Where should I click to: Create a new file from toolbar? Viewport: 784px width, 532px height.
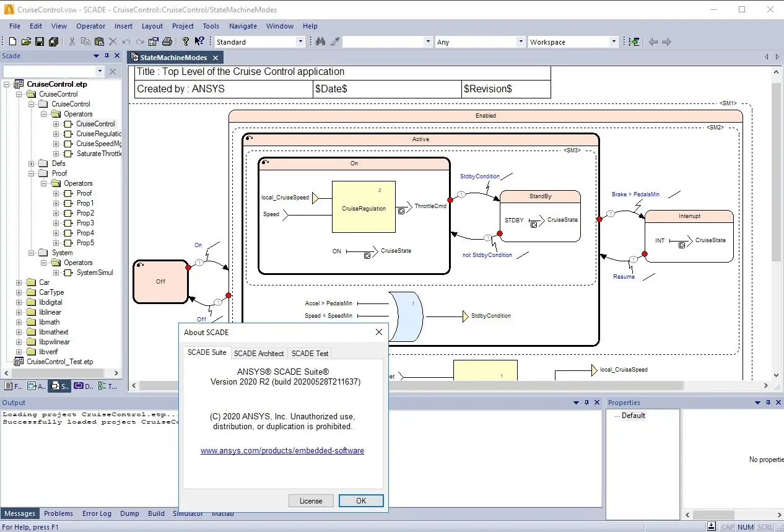[12, 41]
